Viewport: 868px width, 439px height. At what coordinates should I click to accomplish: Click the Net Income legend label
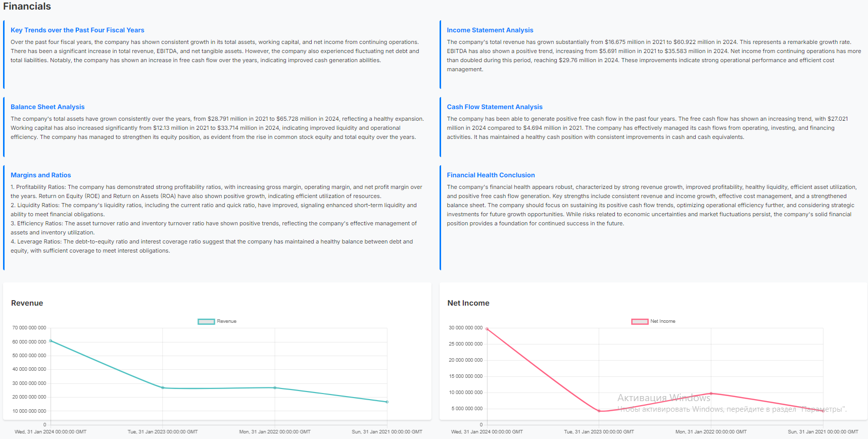[663, 321]
